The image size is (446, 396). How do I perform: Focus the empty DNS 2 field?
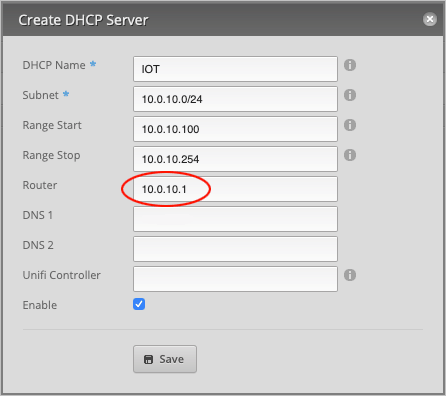235,249
